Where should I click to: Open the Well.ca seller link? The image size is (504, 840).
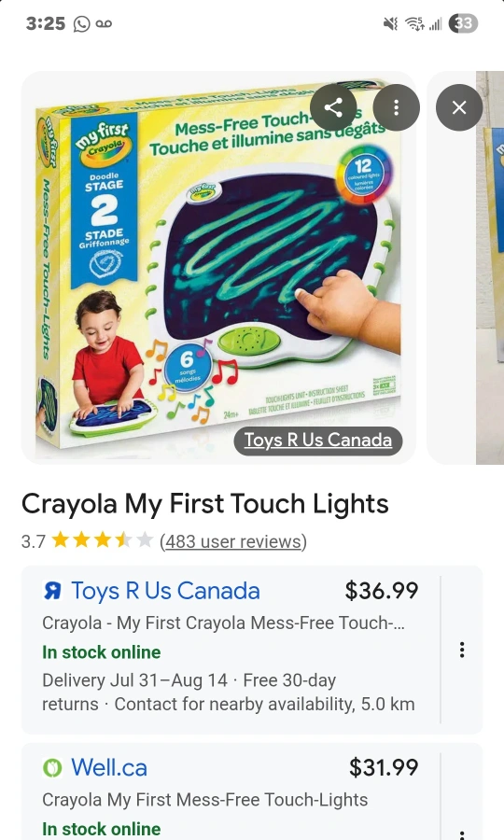coord(109,768)
